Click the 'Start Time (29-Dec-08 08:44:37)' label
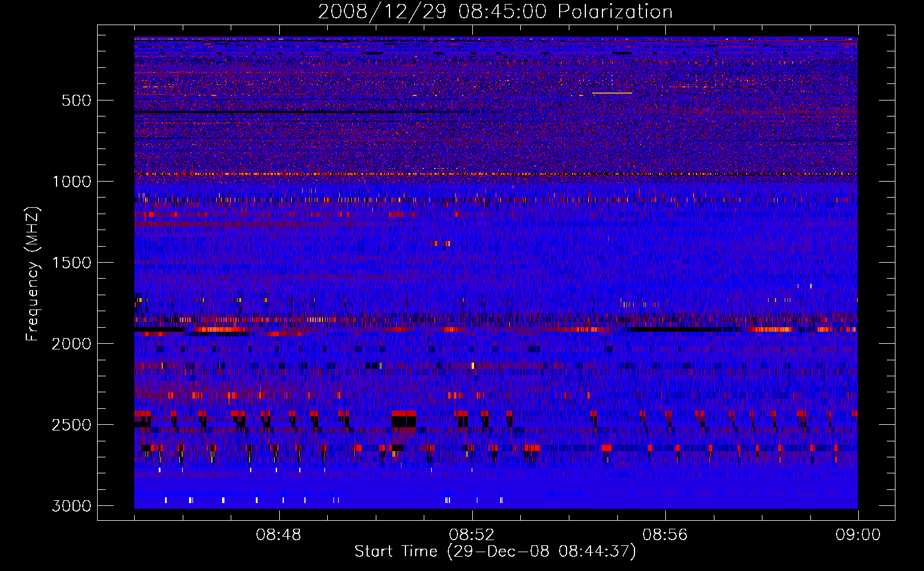This screenshot has width=924, height=571. (495, 552)
